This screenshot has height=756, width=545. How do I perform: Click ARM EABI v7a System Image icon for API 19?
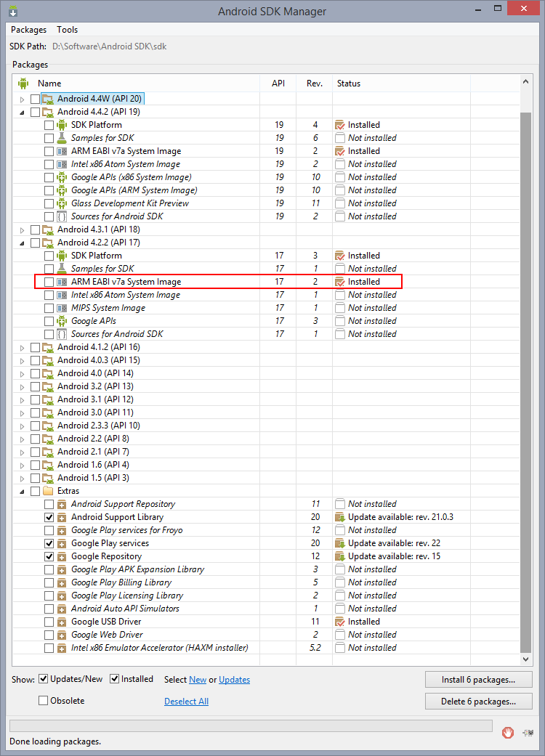[x=62, y=151]
